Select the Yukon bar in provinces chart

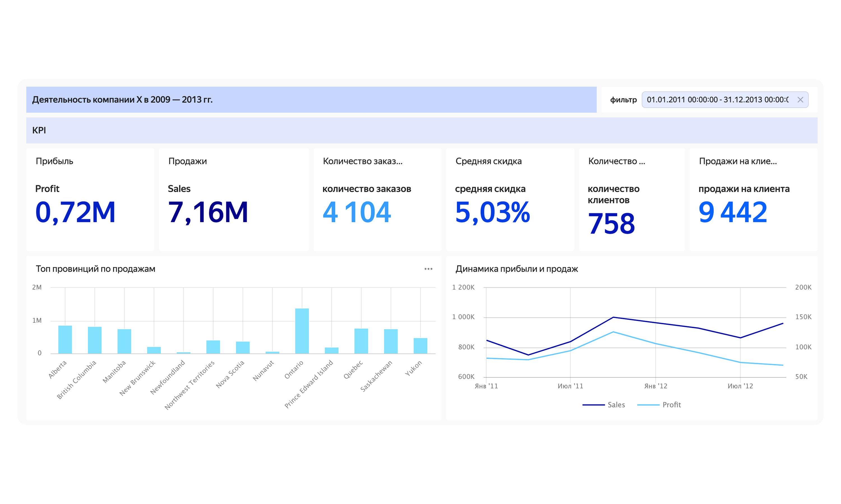click(x=420, y=346)
